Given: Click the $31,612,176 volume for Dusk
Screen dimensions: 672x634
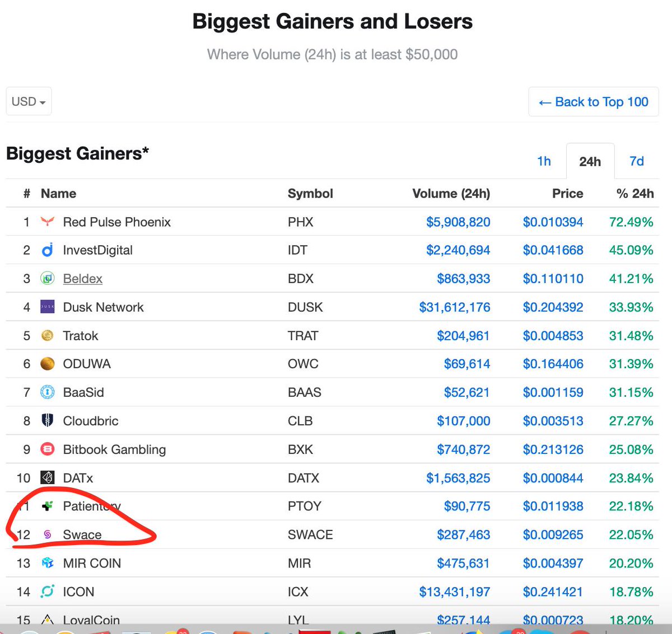Looking at the screenshot, I should tap(455, 307).
